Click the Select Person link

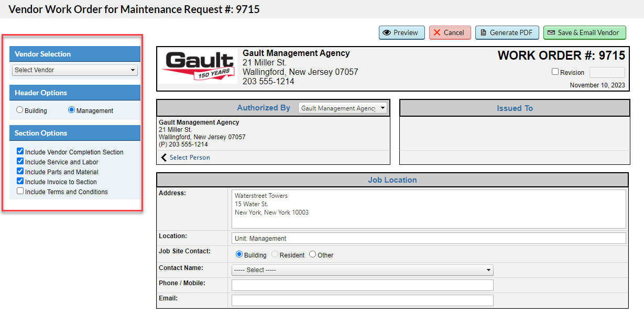tap(185, 158)
